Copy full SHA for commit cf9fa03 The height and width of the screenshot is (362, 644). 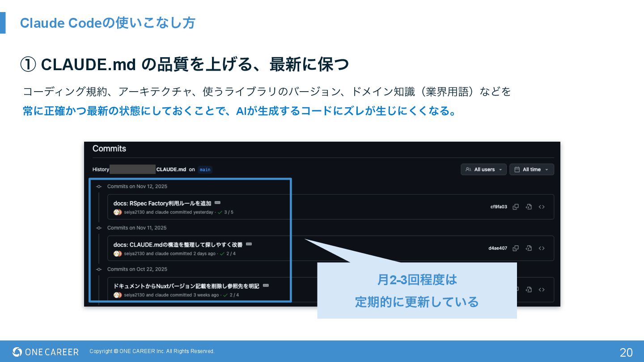[516, 207]
